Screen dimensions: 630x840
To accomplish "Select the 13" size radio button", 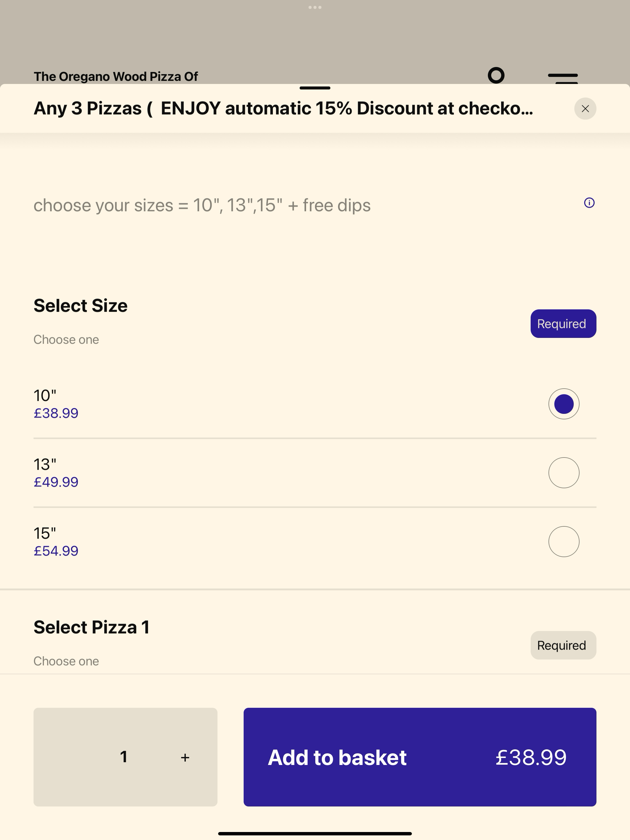I will tap(564, 472).
